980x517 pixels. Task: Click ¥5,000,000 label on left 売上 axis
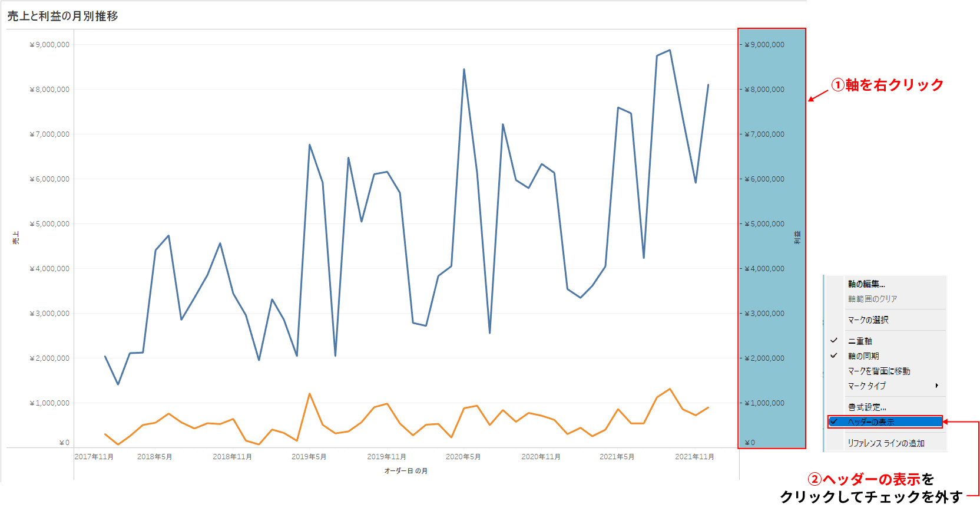[x=49, y=224]
